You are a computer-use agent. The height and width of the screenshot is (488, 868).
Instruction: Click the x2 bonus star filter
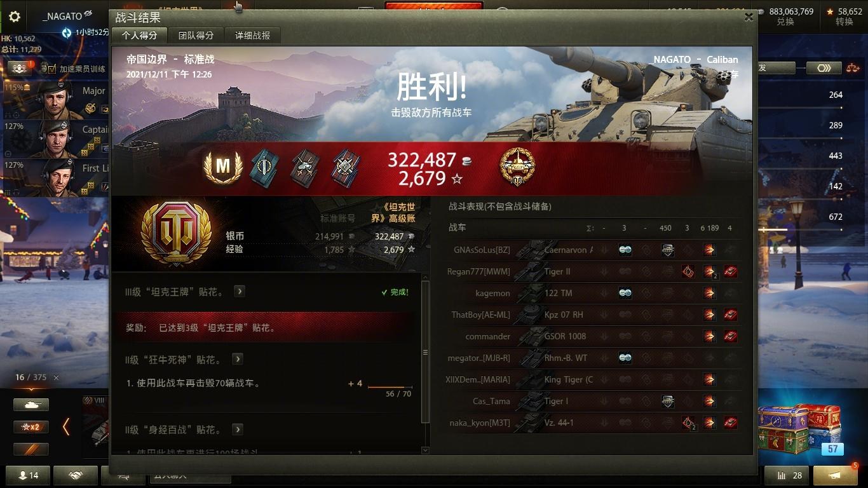pyautogui.click(x=31, y=426)
